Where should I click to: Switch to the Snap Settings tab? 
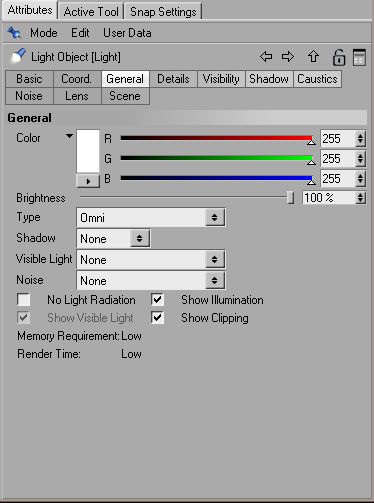coord(163,12)
